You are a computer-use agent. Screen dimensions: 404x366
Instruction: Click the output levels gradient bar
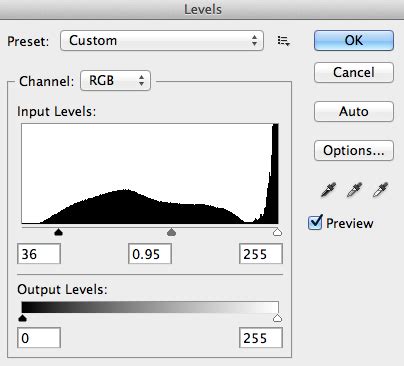pos(150,307)
